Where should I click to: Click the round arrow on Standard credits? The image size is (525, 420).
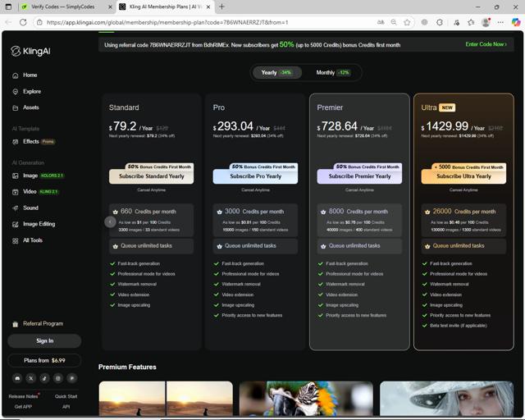(110, 221)
